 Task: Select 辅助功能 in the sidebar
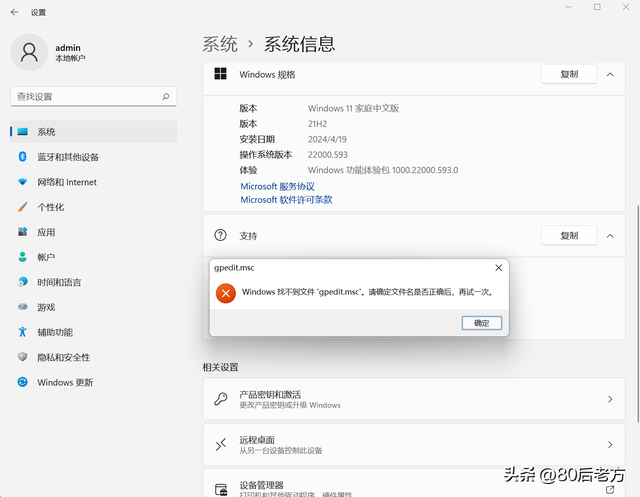pos(94,332)
